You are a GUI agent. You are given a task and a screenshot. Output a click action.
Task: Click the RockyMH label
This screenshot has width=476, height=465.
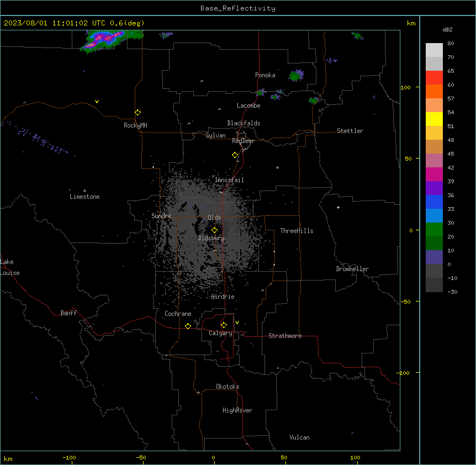pos(135,125)
